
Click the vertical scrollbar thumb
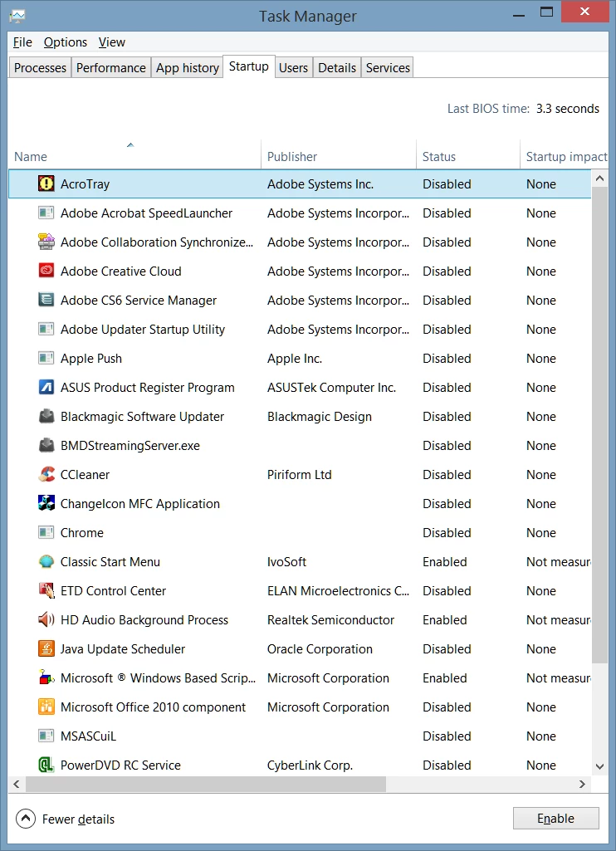(599, 424)
